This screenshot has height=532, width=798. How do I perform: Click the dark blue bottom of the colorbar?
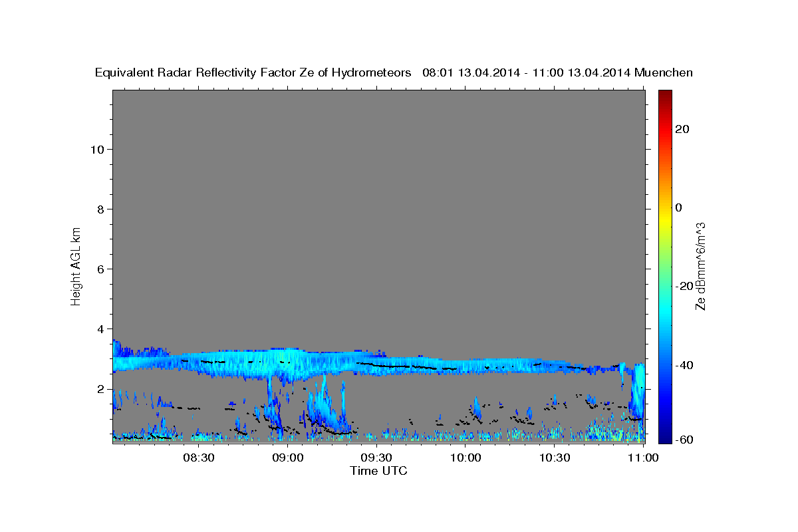[665, 429]
